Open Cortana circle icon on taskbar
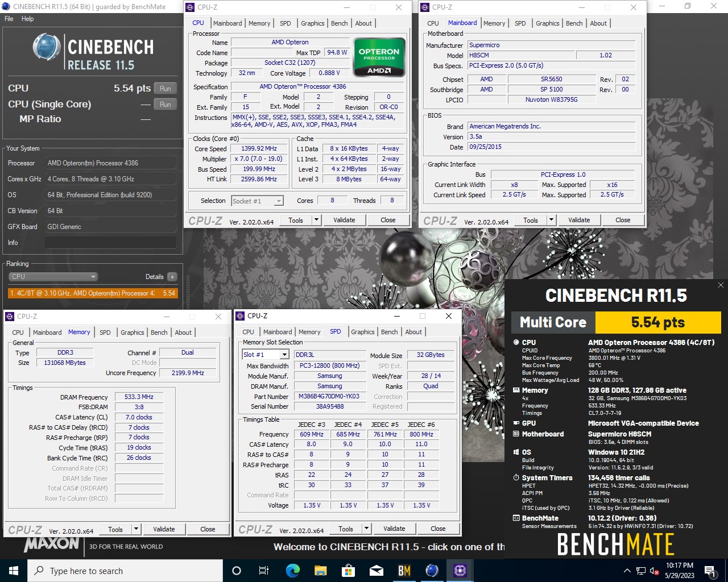728x582 pixels. pos(237,571)
